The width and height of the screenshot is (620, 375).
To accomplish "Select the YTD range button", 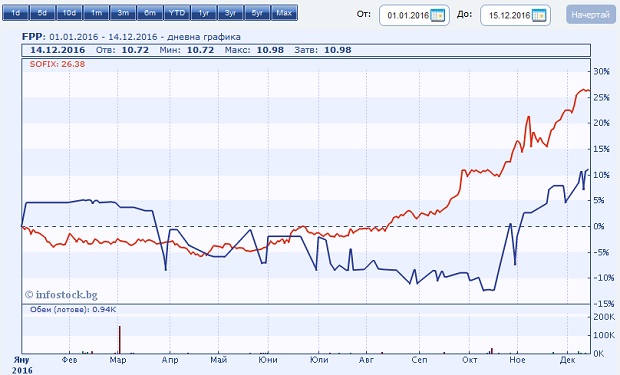I will tap(177, 13).
